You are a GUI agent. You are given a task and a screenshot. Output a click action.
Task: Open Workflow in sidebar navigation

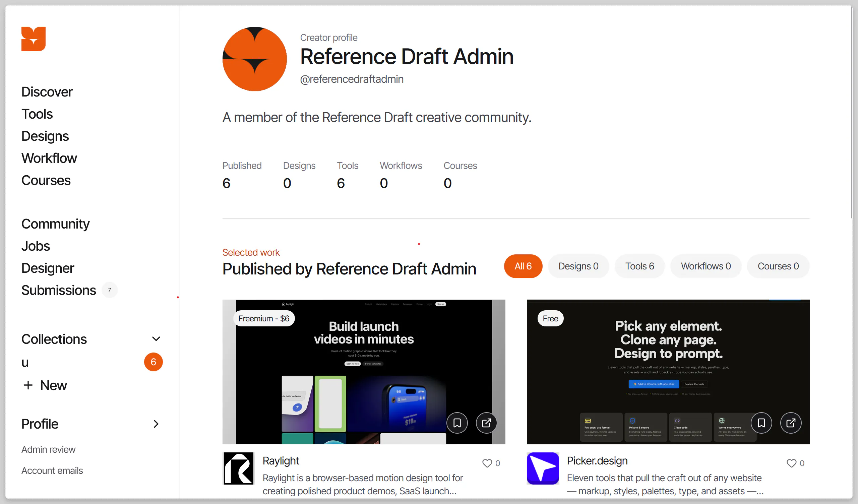coord(49,159)
